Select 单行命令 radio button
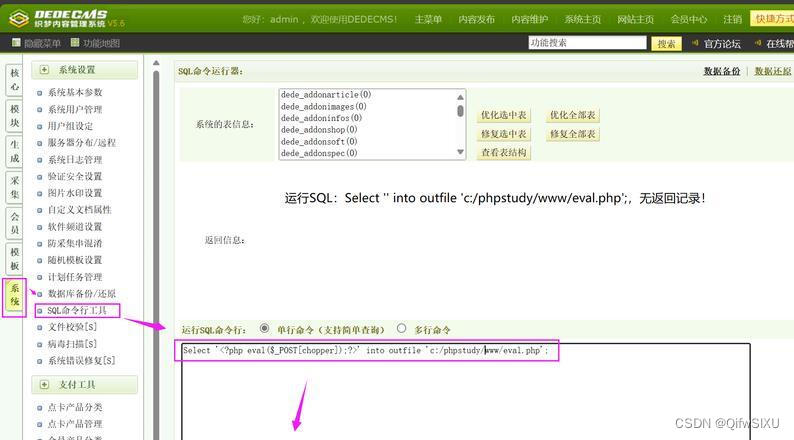Screen dimensions: 794x440 [264, 329]
